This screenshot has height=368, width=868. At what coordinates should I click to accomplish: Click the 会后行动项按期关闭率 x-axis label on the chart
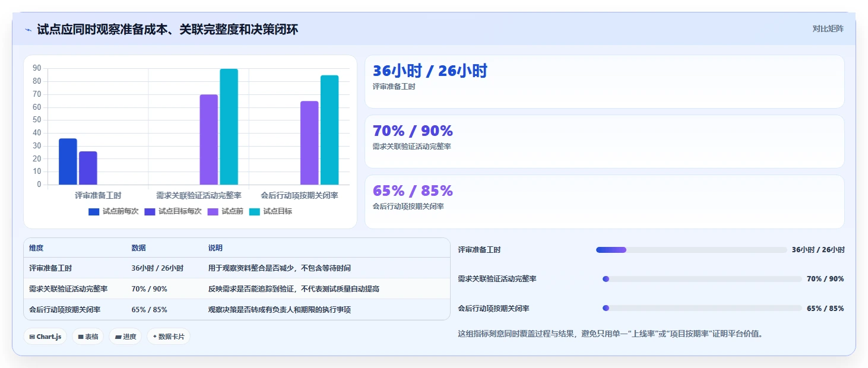[x=299, y=195]
